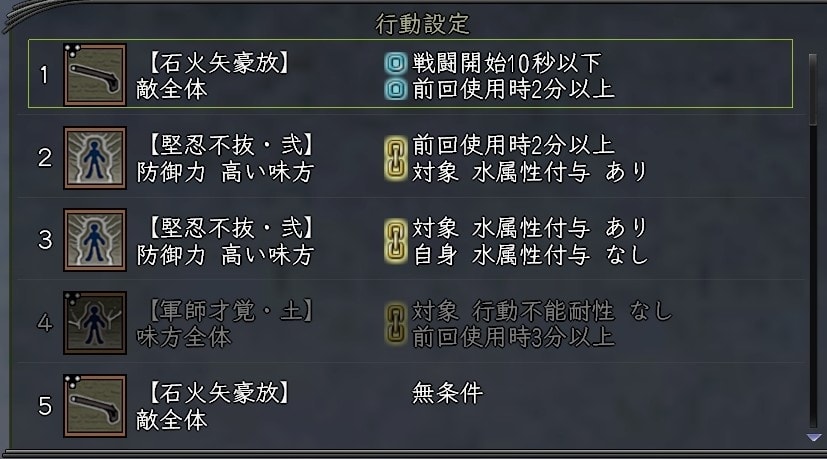Screen dimensions: 827x459
Task: Toggle the blue OR icon beside 戦闘開始10秒以下
Action: click(396, 63)
